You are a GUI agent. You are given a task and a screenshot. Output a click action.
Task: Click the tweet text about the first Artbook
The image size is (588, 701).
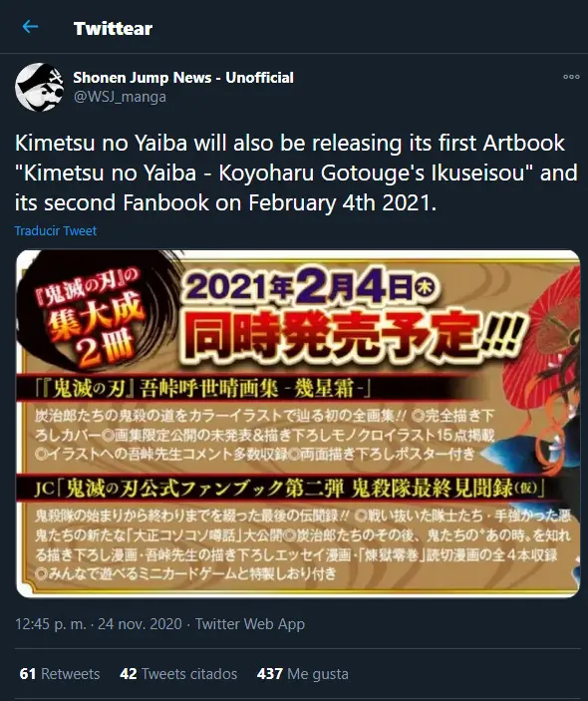click(x=296, y=174)
